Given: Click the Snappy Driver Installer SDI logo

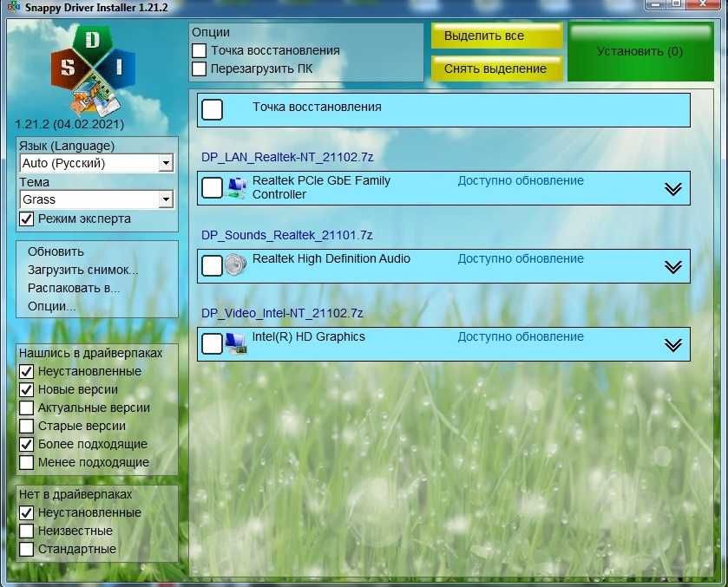Looking at the screenshot, I should coord(93,69).
